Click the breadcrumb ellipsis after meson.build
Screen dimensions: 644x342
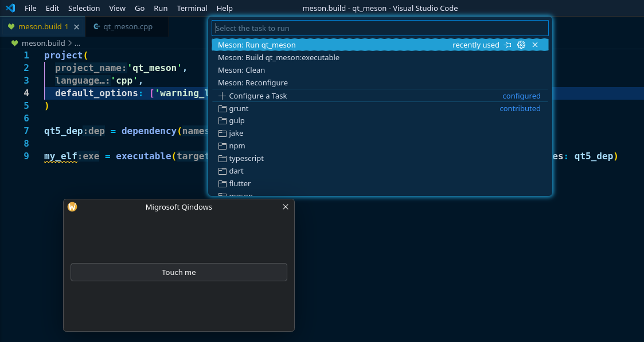point(77,43)
